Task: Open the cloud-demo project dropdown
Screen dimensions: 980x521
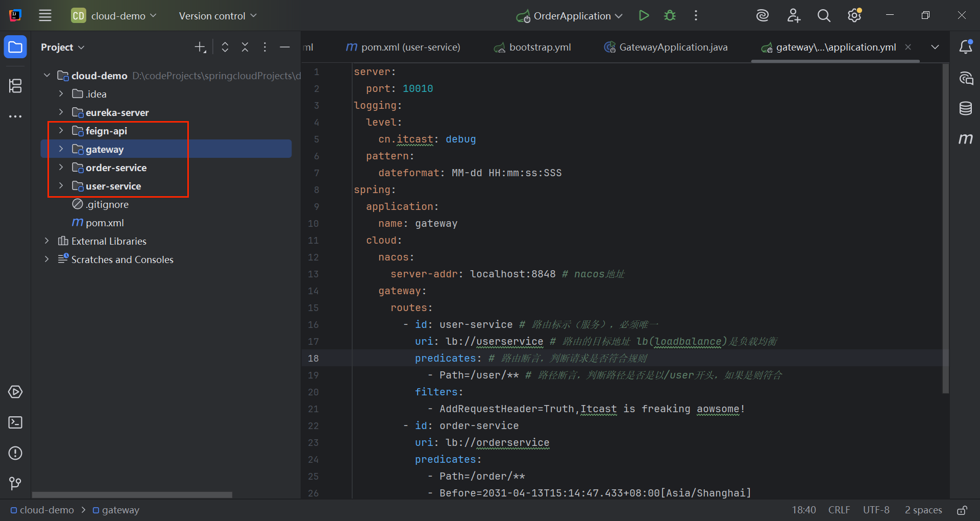Action: click(x=114, y=16)
